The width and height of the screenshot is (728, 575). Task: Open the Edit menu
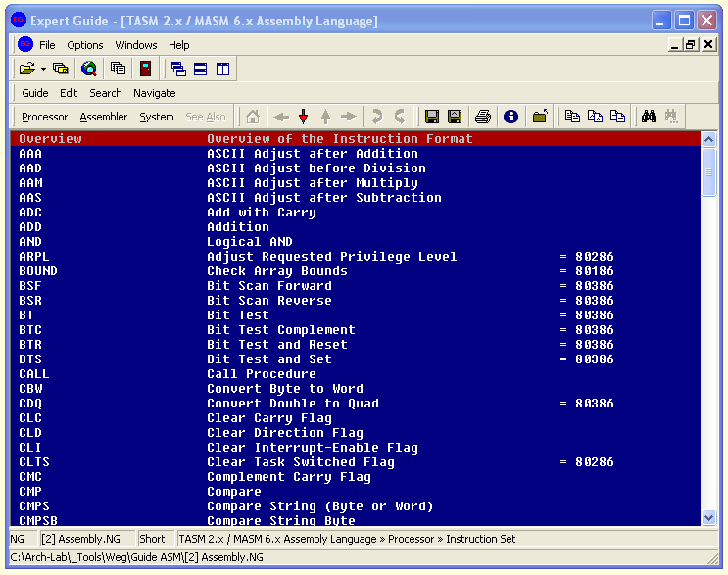pos(69,93)
